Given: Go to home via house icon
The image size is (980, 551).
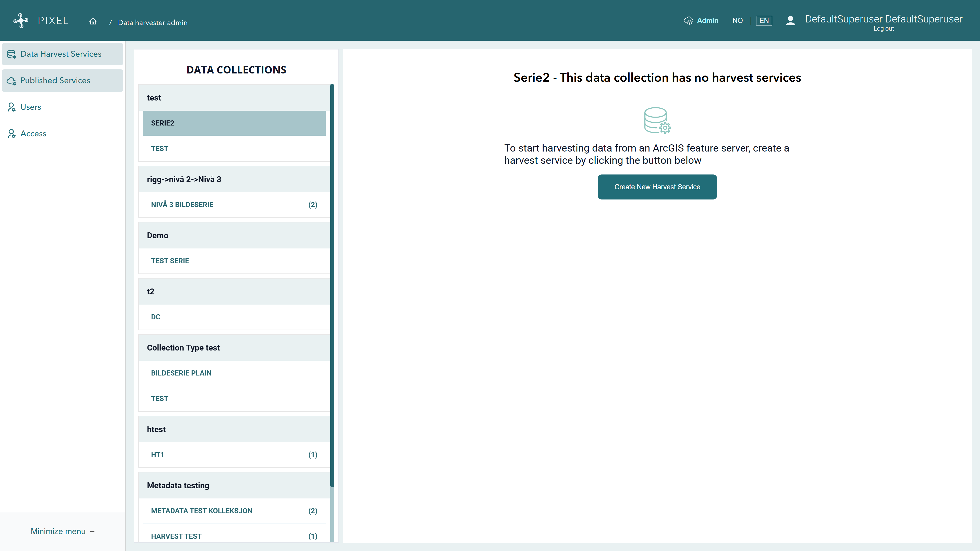Looking at the screenshot, I should [x=93, y=21].
